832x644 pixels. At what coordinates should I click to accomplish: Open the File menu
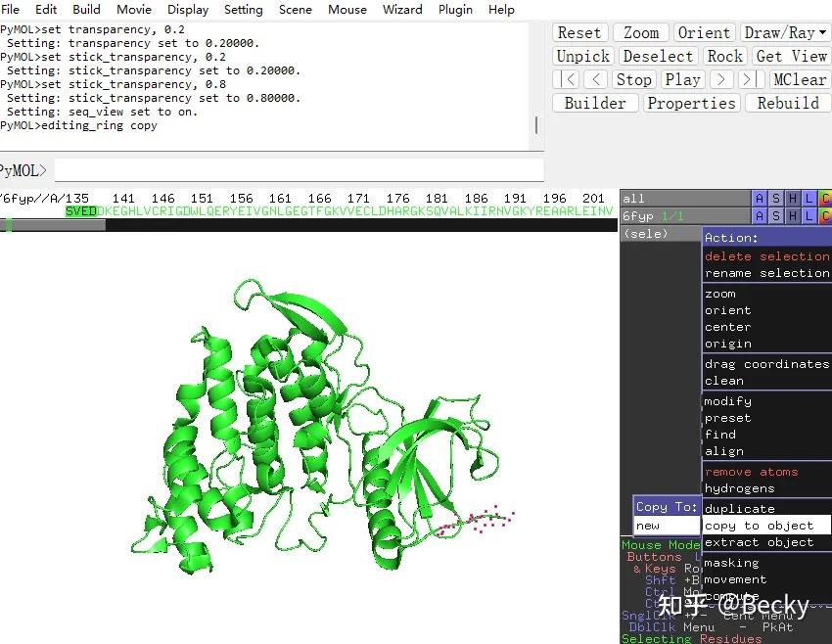(10, 10)
